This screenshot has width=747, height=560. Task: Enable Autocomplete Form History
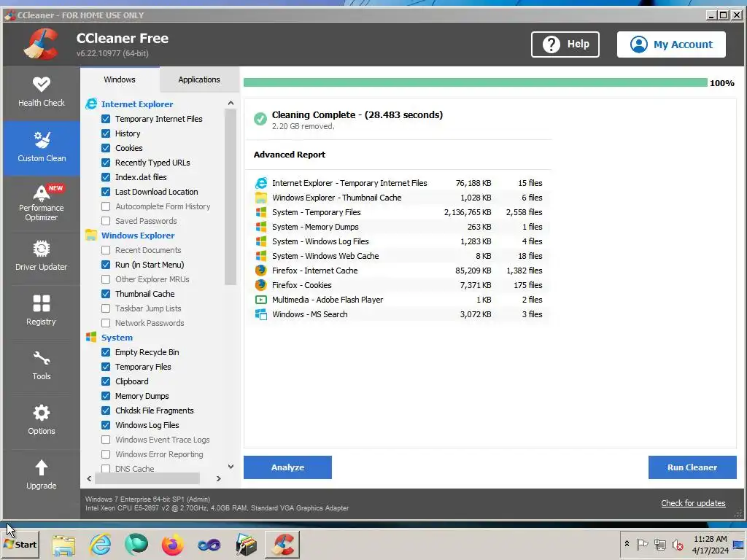click(x=106, y=206)
